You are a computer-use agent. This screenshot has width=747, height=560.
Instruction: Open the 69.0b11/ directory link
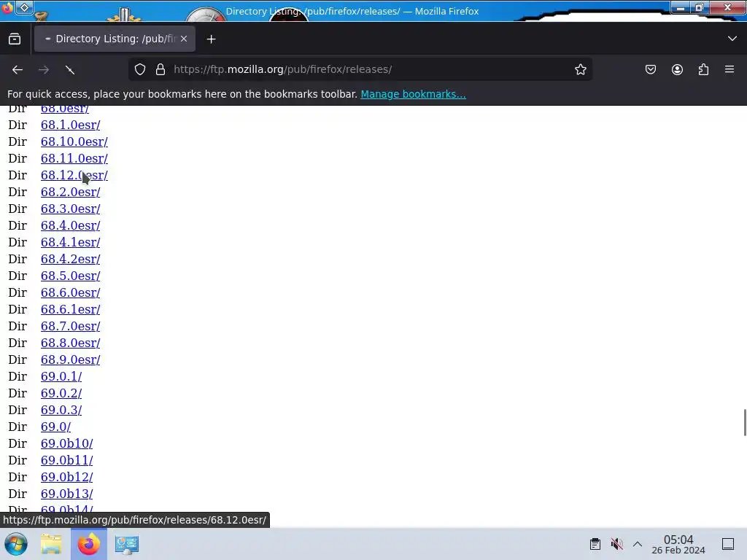[66, 461]
